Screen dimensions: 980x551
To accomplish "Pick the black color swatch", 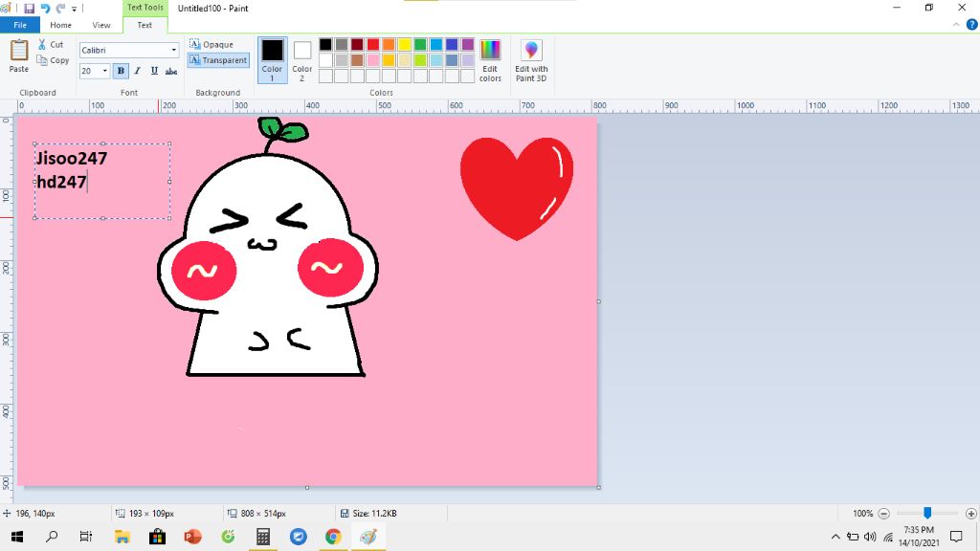I will click(325, 44).
